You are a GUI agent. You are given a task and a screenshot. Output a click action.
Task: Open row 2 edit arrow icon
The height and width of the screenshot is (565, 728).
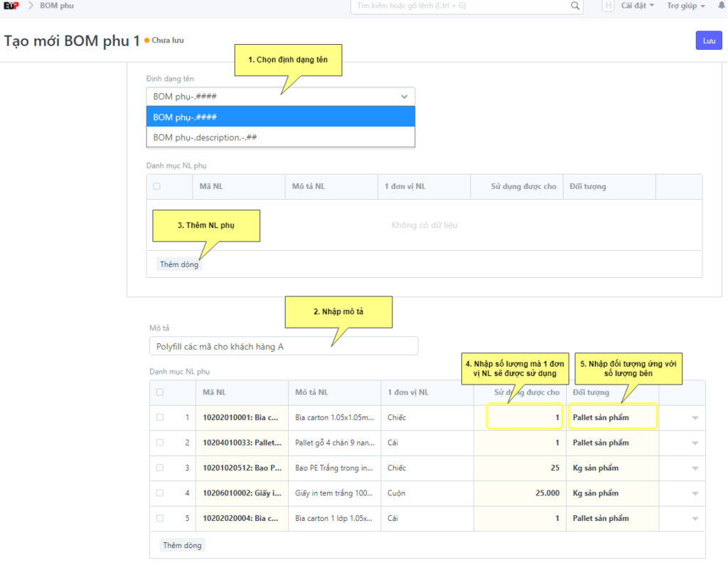tap(695, 443)
